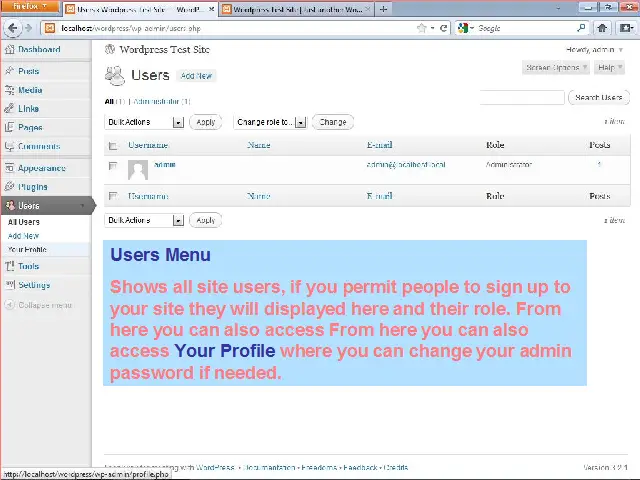Viewport: 640px width, 480px height.
Task: Click the Tools icon in sidebar
Action: click(x=9, y=266)
